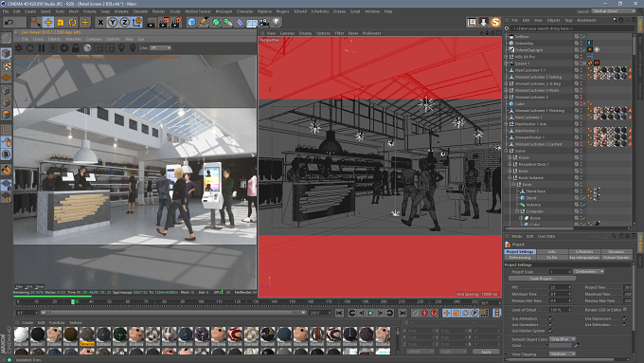Open the Simulate menu

pyautogui.click(x=140, y=11)
